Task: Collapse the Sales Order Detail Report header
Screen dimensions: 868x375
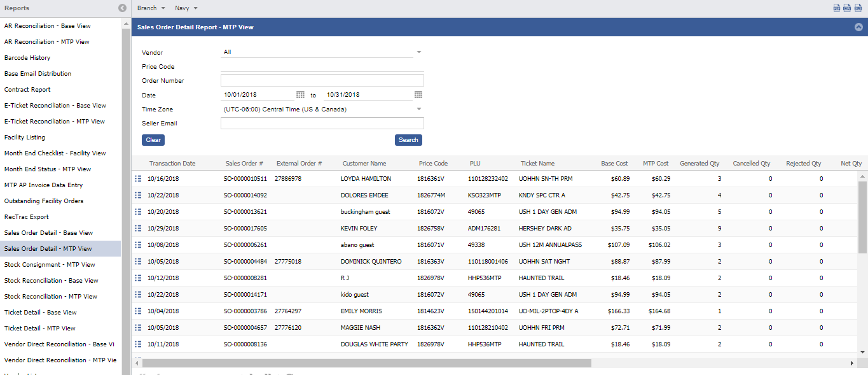Action: click(858, 27)
